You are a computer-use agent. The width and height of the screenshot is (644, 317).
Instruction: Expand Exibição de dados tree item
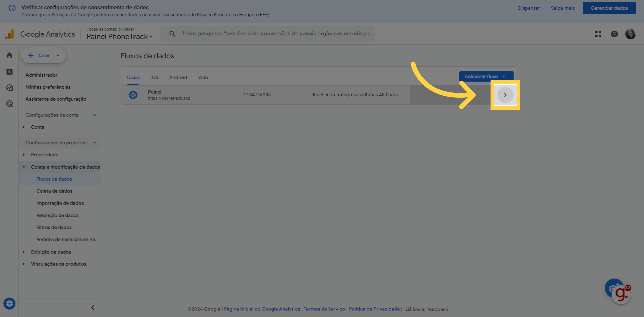24,252
